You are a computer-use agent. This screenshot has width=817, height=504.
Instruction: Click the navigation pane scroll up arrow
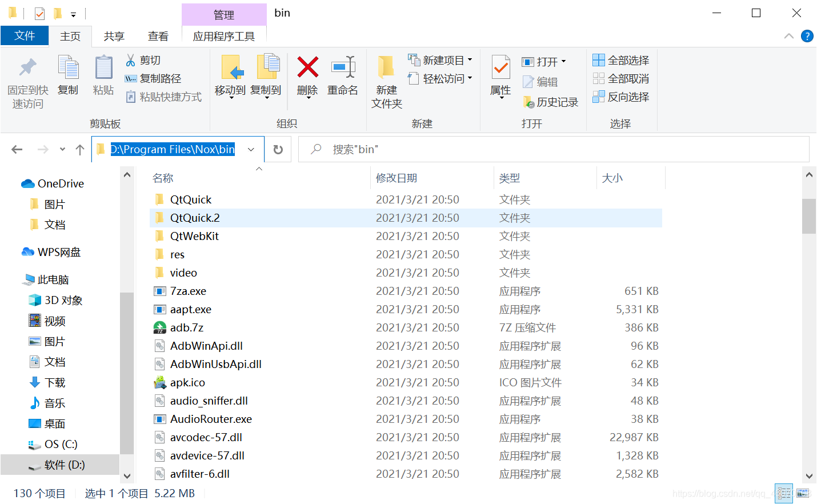click(x=127, y=175)
